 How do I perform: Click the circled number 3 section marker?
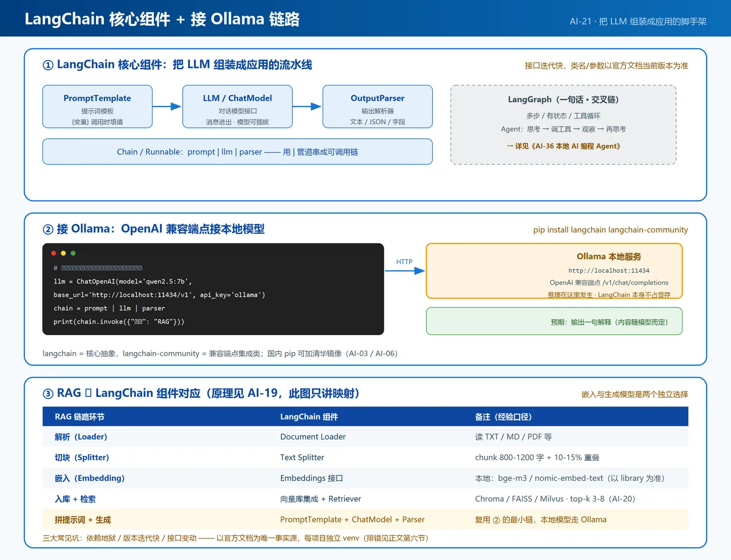coord(48,394)
